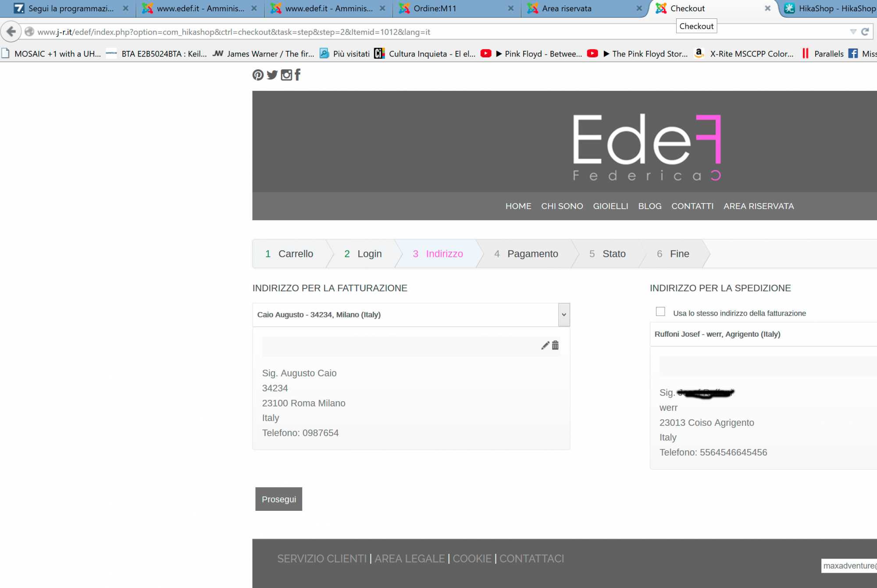Delete billing address with trash icon
The height and width of the screenshot is (588, 877).
click(x=556, y=346)
